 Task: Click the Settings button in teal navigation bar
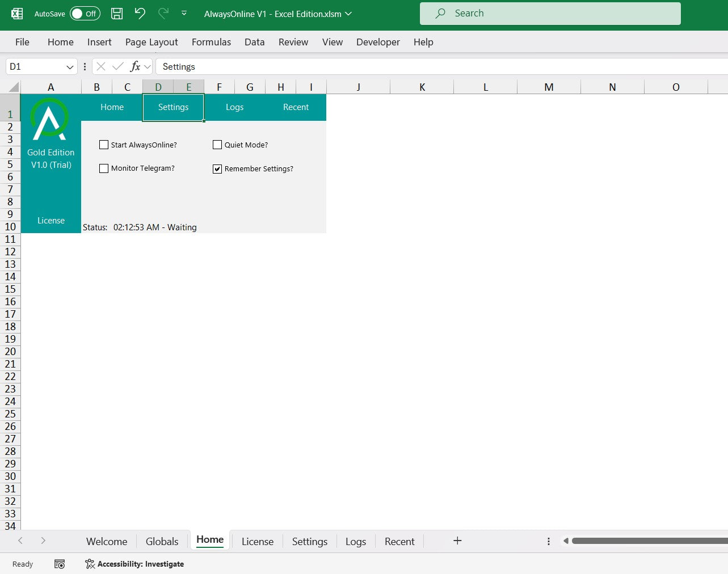click(x=173, y=107)
